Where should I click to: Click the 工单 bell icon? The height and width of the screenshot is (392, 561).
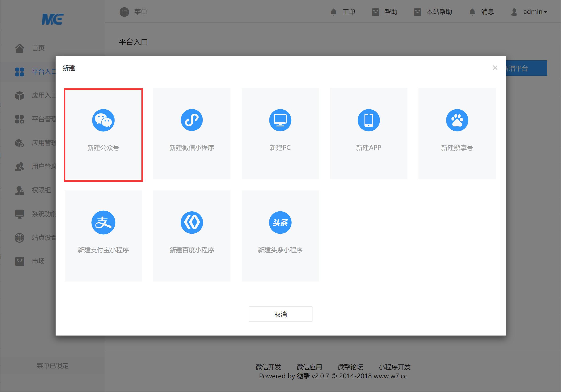point(333,12)
